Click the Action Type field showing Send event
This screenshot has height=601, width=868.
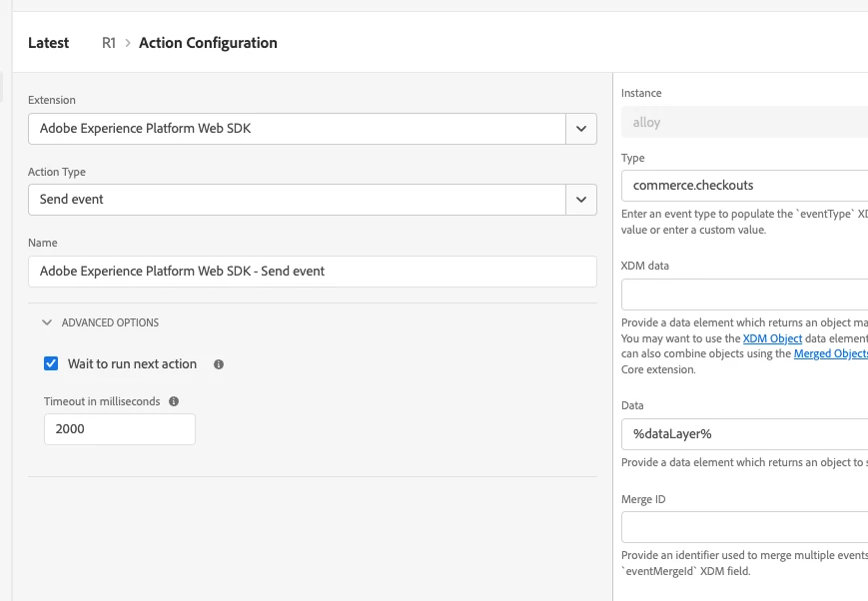[297, 200]
